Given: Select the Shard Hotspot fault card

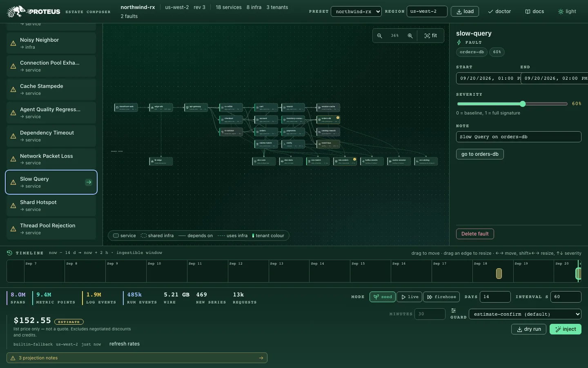Looking at the screenshot, I should click(x=51, y=206).
